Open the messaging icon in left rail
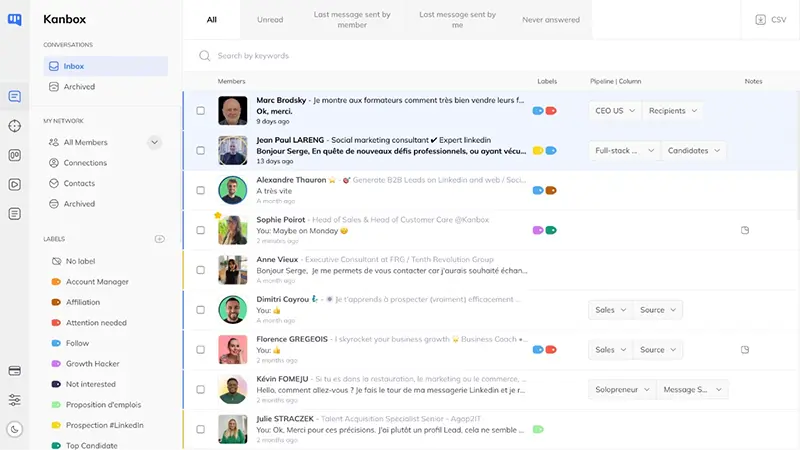Viewport: 800px width, 450px height. [14, 97]
